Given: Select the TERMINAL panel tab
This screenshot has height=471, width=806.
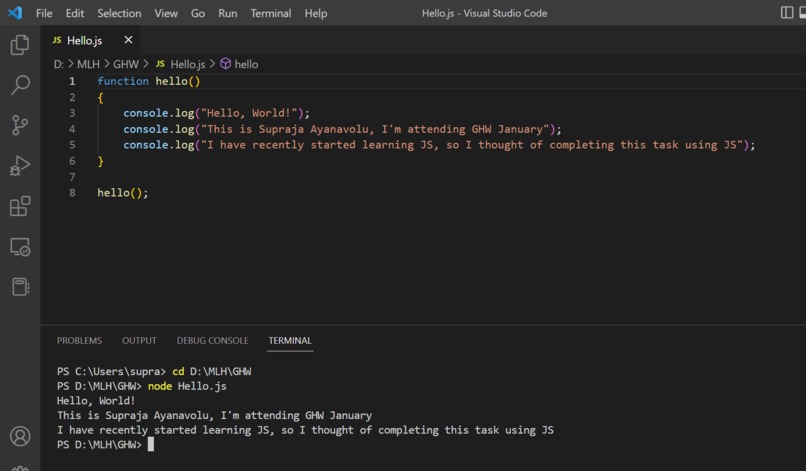Looking at the screenshot, I should pyautogui.click(x=290, y=340).
